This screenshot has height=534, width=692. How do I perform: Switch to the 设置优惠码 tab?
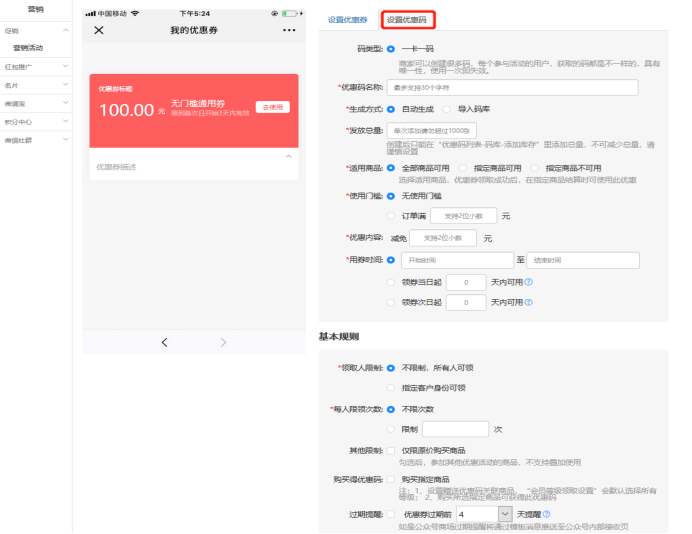(x=407, y=20)
